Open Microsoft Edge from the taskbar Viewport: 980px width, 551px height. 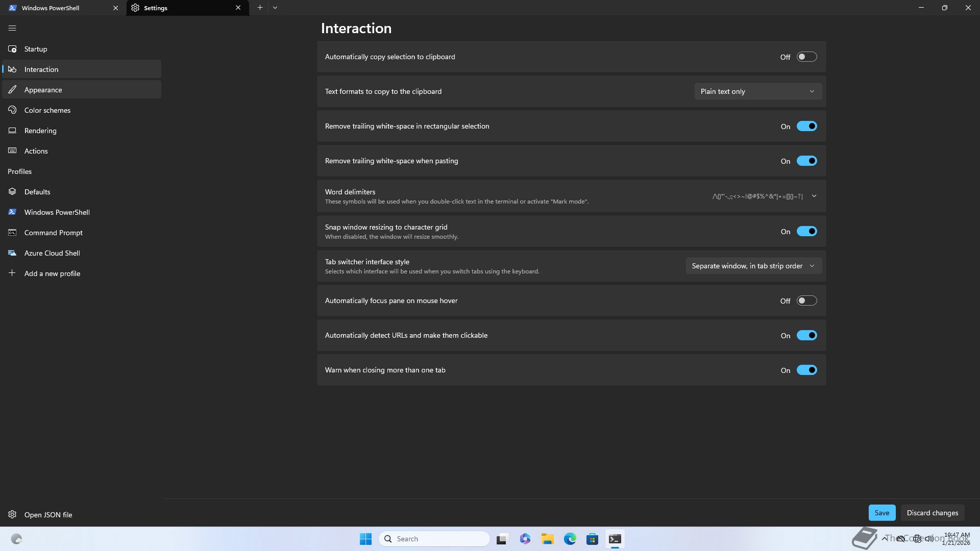[x=570, y=539]
